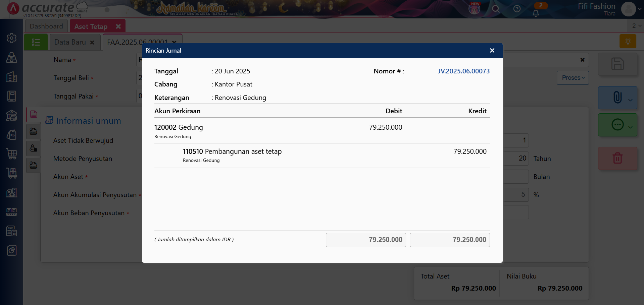Click the yellow lightbulb hint button

pos(628,42)
